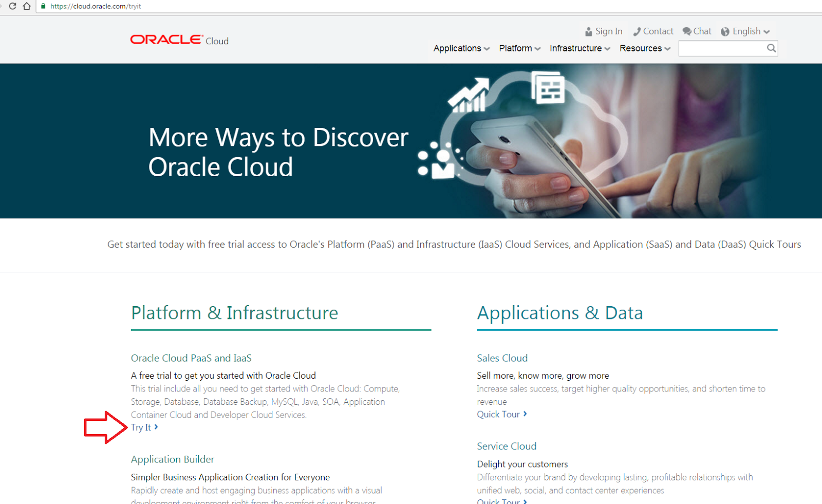This screenshot has width=822, height=504.
Task: Click the browser address bar URL
Action: coord(96,6)
